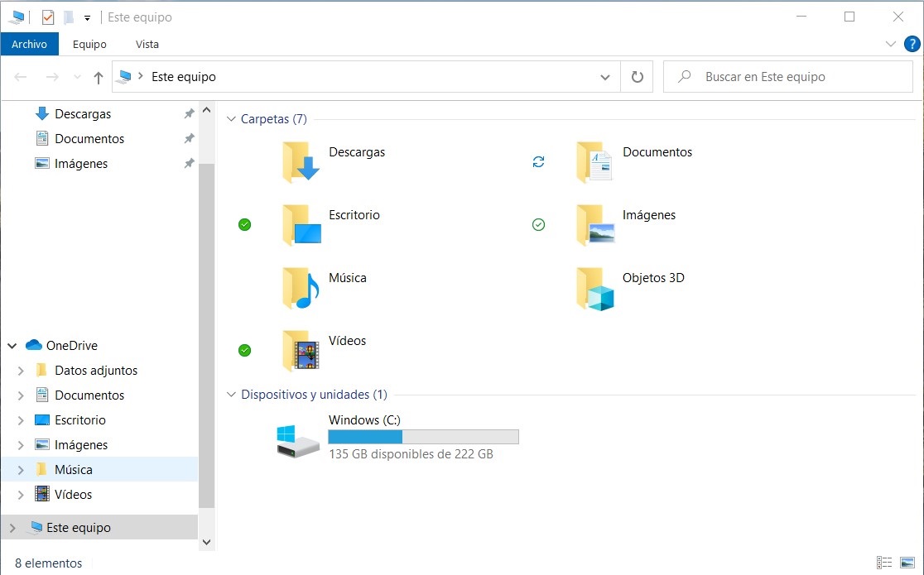Collapse the Carpetas (7) group
The height and width of the screenshot is (575, 924).
[x=231, y=119]
